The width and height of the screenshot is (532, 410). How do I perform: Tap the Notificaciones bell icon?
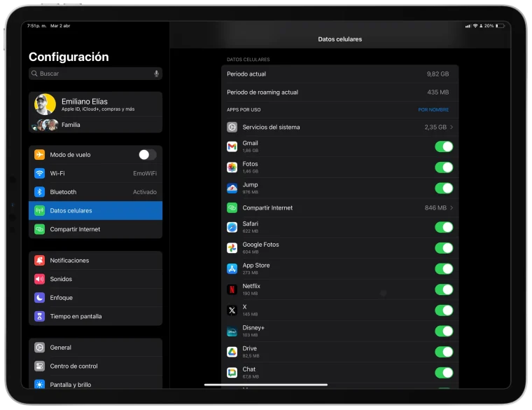point(39,260)
